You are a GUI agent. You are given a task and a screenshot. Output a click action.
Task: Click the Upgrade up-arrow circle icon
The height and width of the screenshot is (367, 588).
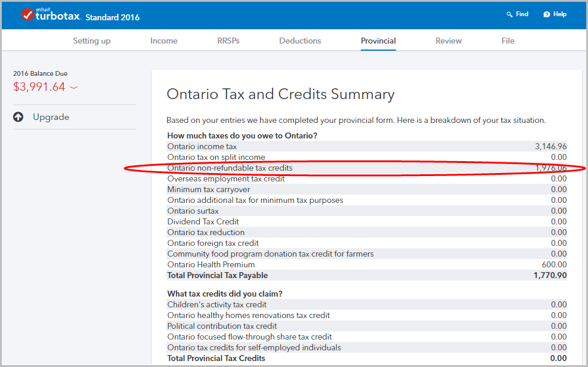[x=18, y=117]
